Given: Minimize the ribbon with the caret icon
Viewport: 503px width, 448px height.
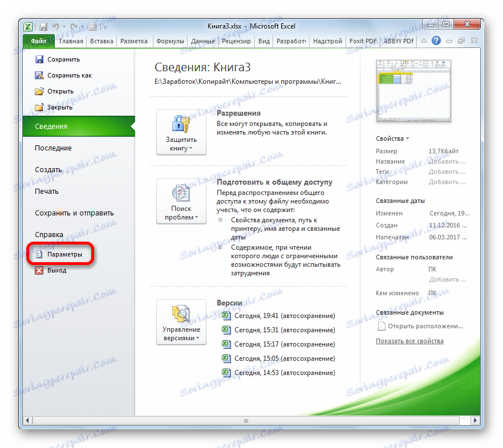Looking at the screenshot, I should (x=424, y=41).
